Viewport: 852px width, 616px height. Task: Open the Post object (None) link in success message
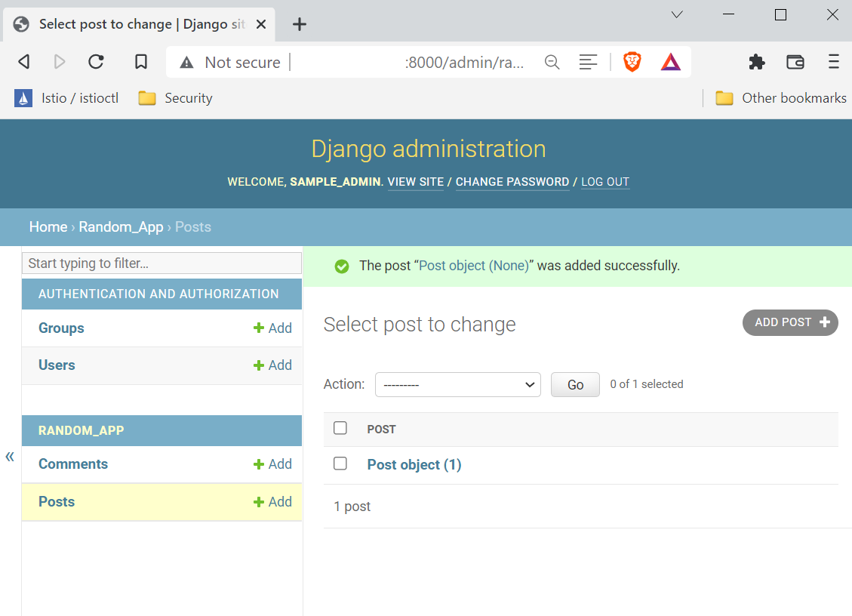pos(474,265)
